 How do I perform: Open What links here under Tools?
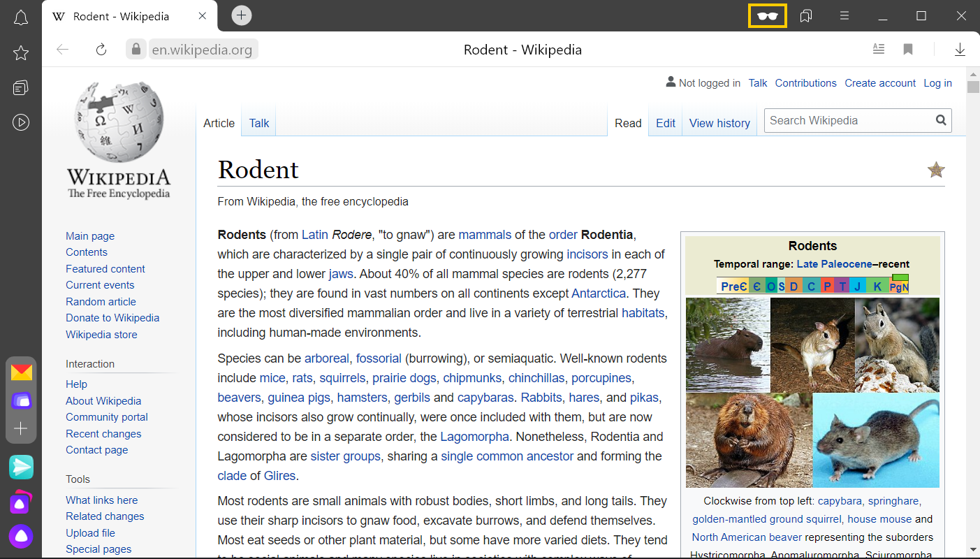pos(102,500)
